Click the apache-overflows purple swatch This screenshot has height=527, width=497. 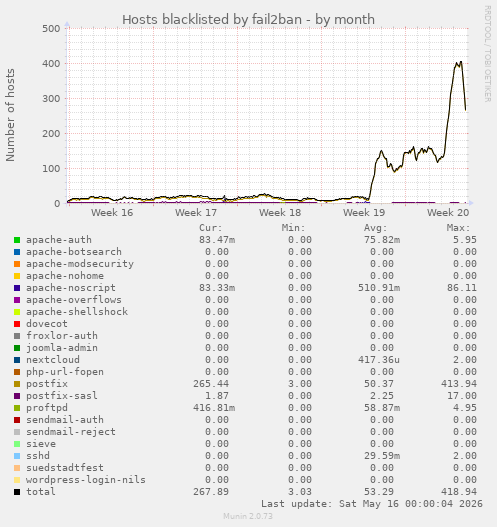(x=17, y=300)
